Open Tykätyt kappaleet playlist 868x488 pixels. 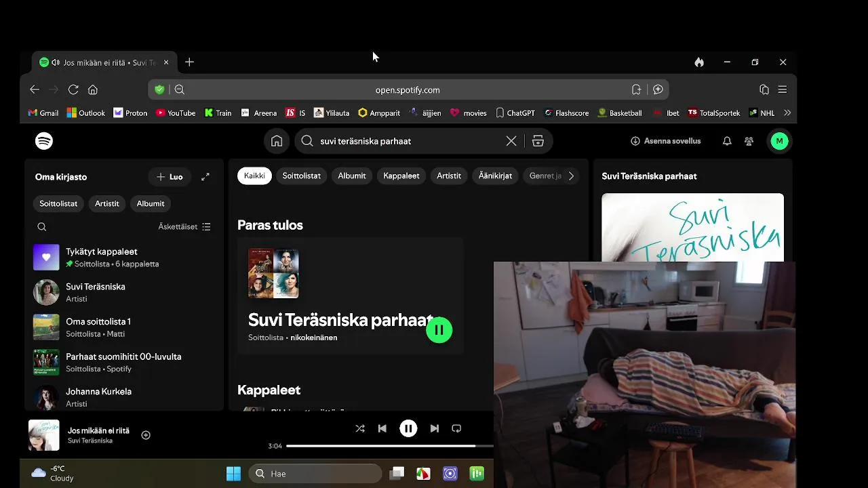point(124,258)
